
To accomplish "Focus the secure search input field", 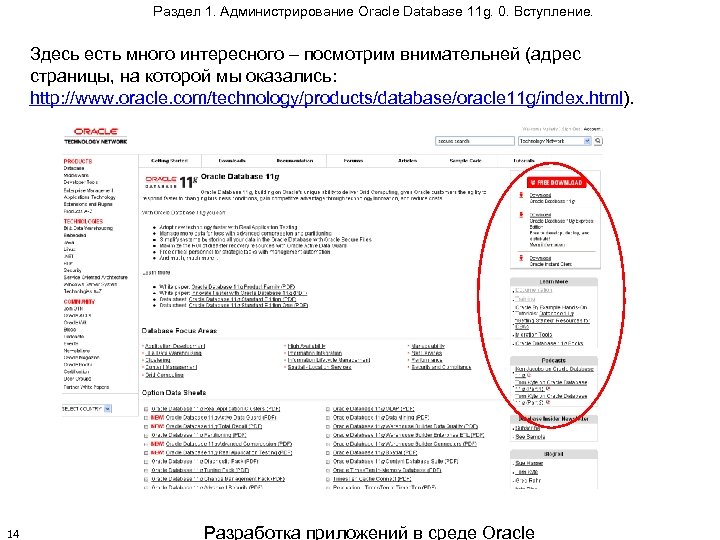I will coord(475,141).
